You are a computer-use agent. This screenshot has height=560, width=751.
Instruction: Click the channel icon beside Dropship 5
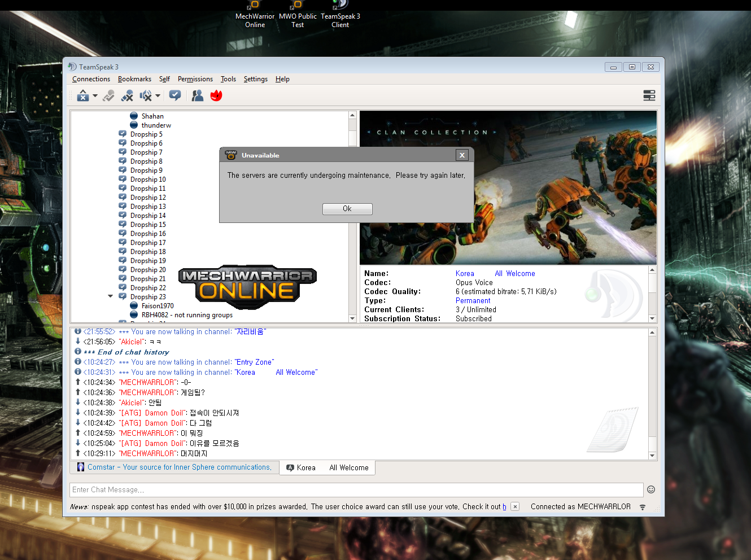click(123, 134)
